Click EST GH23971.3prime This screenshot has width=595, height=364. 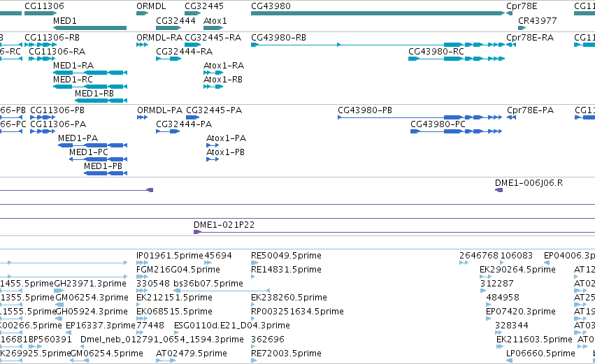pyautogui.click(x=59, y=291)
